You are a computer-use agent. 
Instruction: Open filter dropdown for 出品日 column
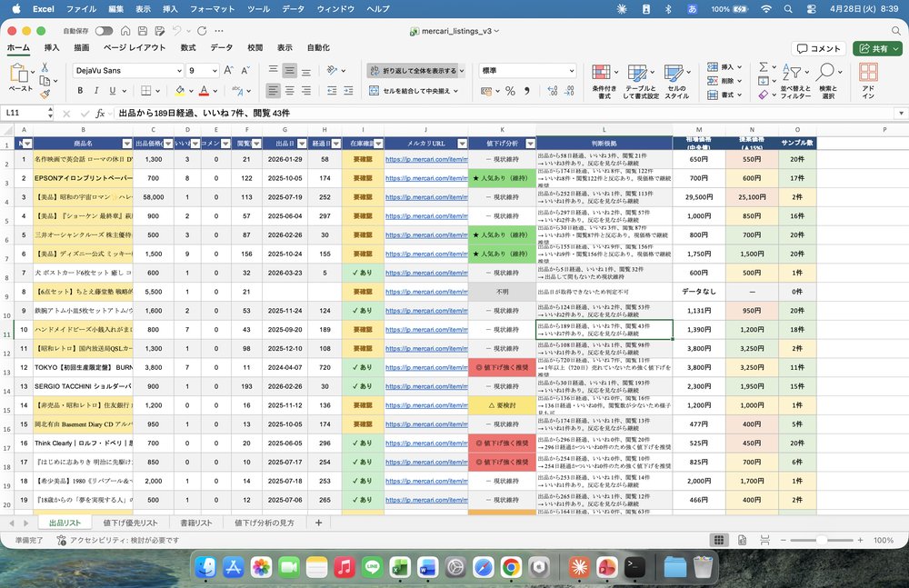(x=302, y=144)
